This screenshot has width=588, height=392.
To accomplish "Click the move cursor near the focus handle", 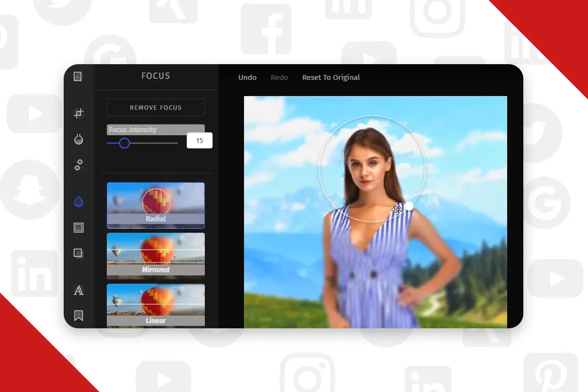I will pyautogui.click(x=397, y=210).
